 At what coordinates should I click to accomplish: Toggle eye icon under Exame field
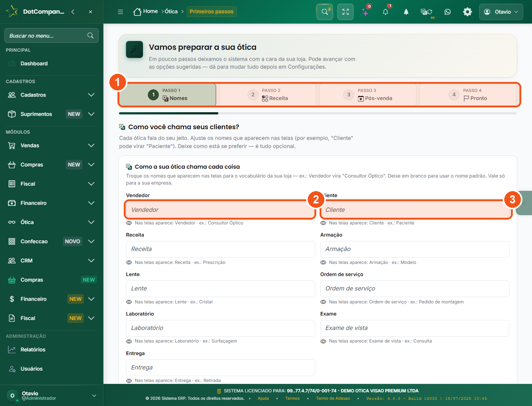click(323, 341)
